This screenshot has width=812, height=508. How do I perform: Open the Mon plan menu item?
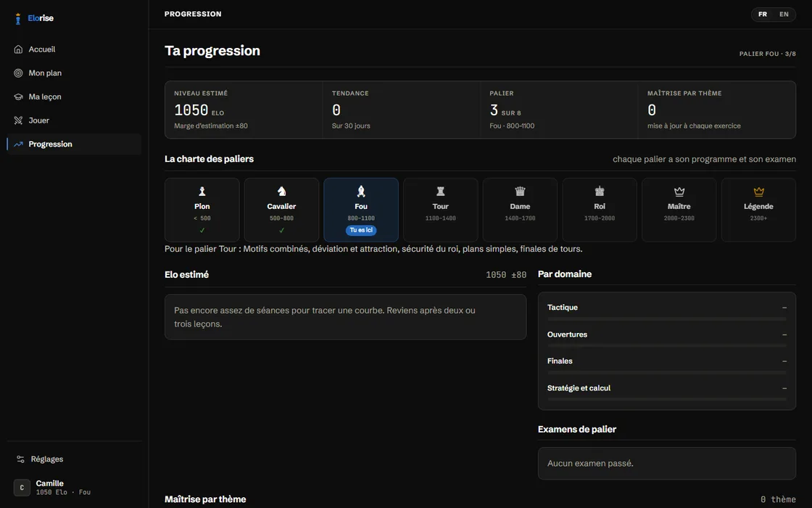tap(74, 73)
